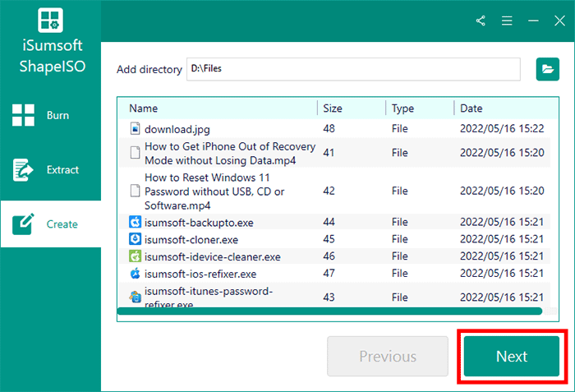Select isumsoft-cloner.exe file name
The height and width of the screenshot is (392, 575).
(x=191, y=240)
